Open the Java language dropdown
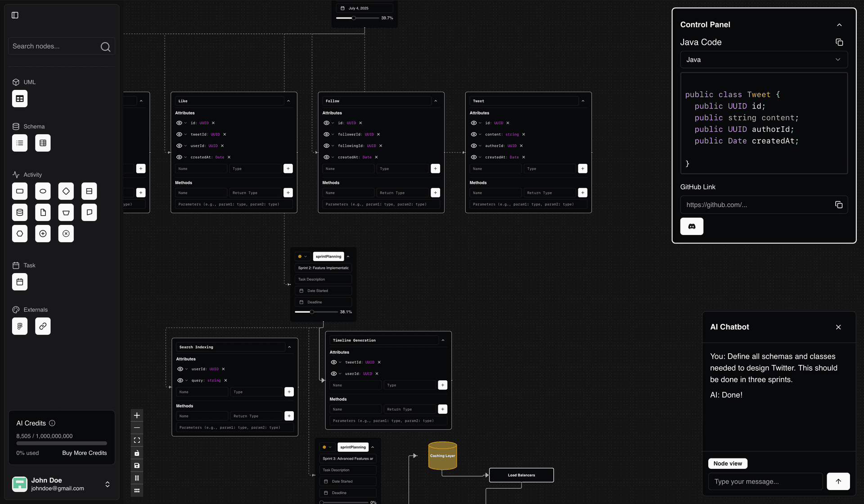Viewport: 864px width, 504px height. coord(764,59)
